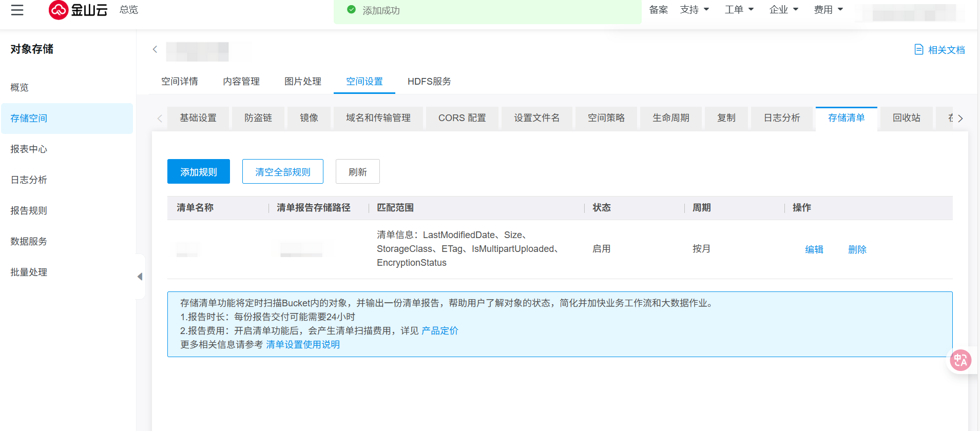Click 编辑 link for the inventory rule
The height and width of the screenshot is (431, 980).
tap(814, 249)
